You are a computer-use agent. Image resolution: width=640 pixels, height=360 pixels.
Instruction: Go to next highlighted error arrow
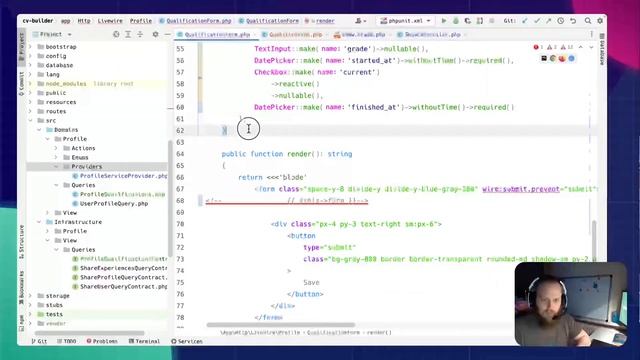tap(591, 47)
